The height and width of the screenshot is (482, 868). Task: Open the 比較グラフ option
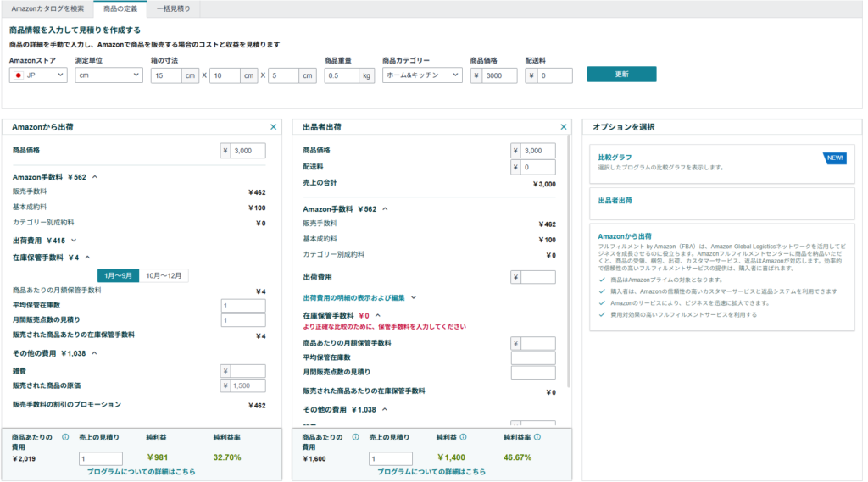coord(722,163)
